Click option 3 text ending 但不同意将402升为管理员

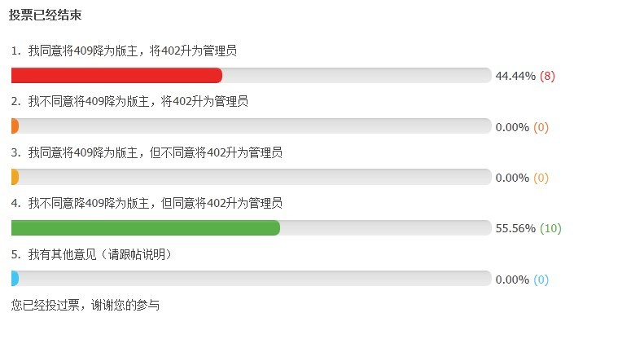tap(156, 152)
